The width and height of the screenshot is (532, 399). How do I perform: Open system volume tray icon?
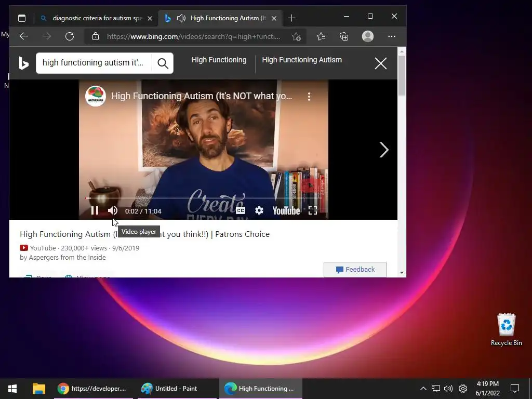pyautogui.click(x=448, y=389)
